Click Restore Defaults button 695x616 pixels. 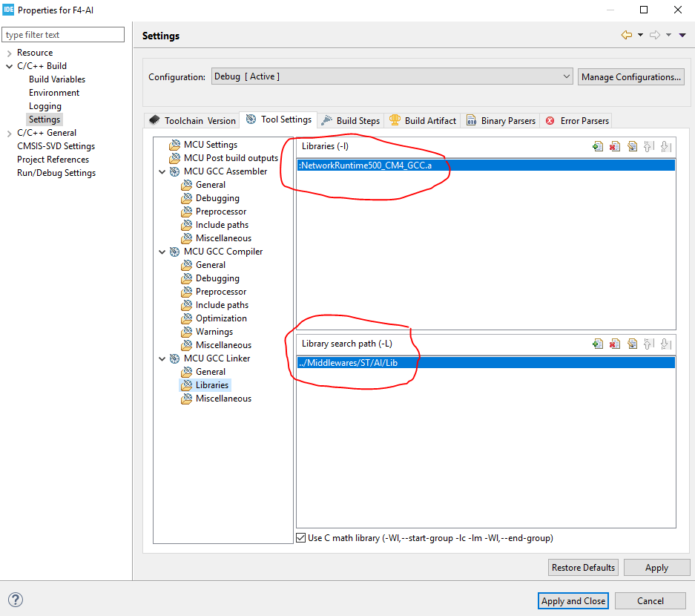(583, 568)
